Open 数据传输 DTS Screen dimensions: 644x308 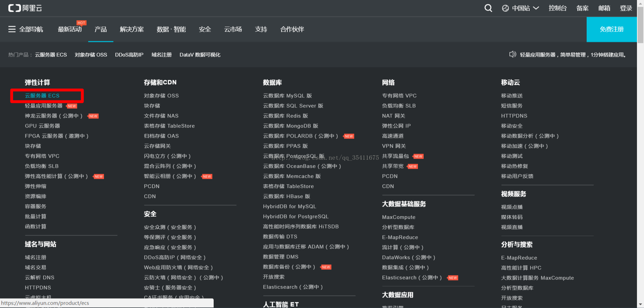click(280, 237)
